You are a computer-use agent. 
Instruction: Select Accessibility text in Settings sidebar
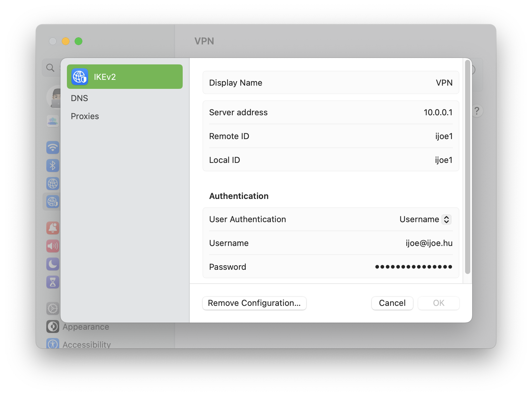point(87,344)
